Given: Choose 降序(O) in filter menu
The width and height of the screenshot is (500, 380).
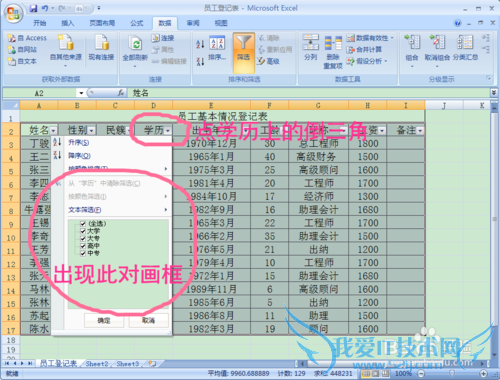Looking at the screenshot, I should click(x=112, y=156).
